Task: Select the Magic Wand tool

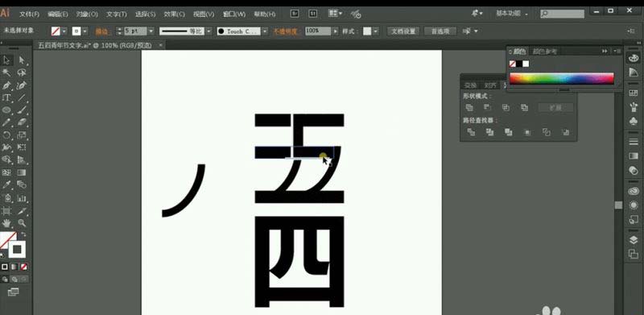Action: [x=6, y=73]
